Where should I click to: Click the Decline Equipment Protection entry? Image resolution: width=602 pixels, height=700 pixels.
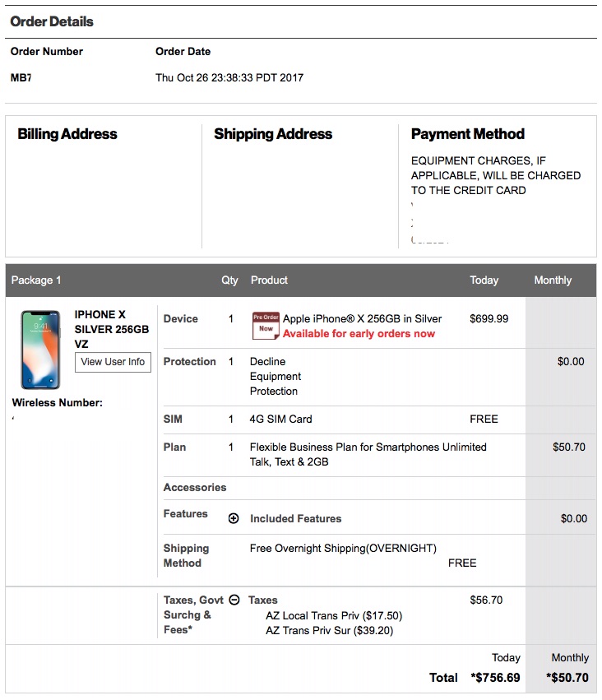click(x=276, y=377)
